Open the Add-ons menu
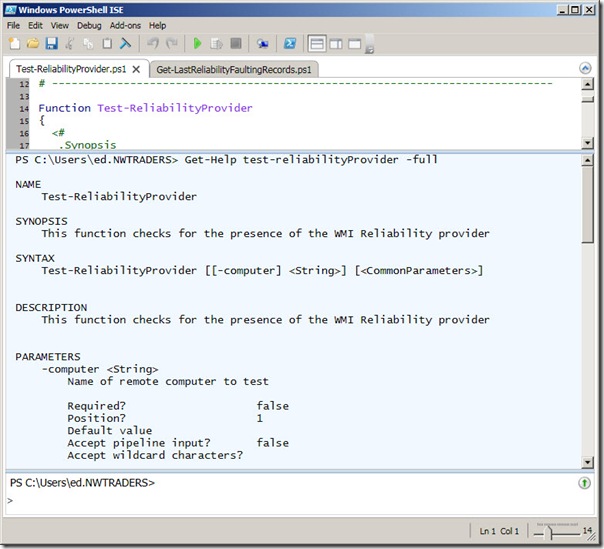 click(125, 25)
